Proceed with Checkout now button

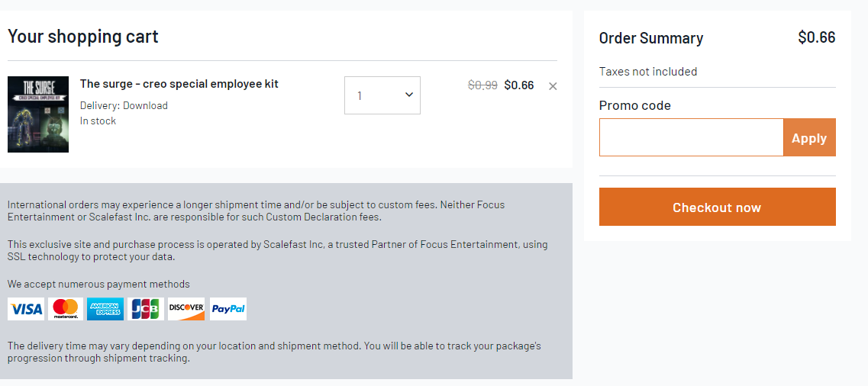tap(717, 207)
